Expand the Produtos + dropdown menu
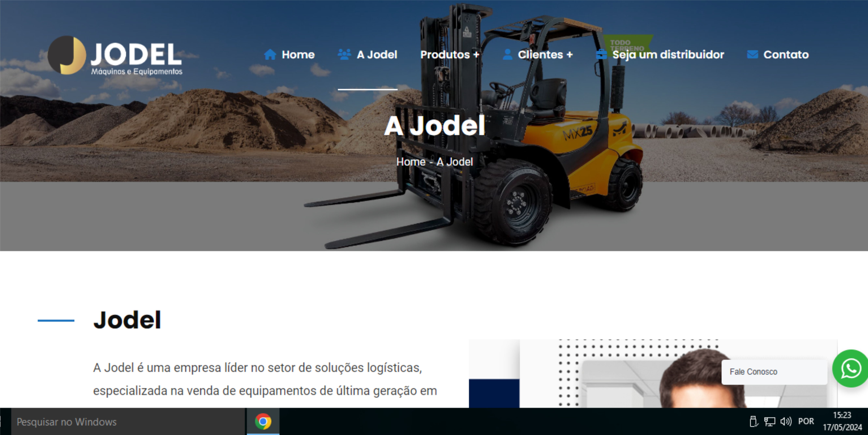 pos(449,55)
